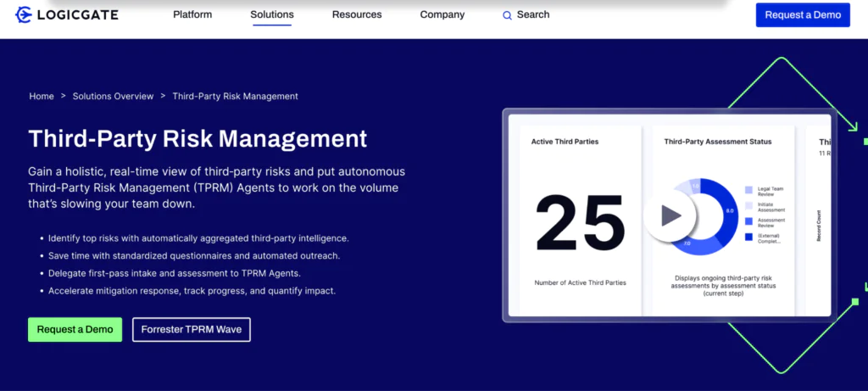Go to Home breadcrumb
Screen dimensions: 868x391
pyautogui.click(x=42, y=97)
